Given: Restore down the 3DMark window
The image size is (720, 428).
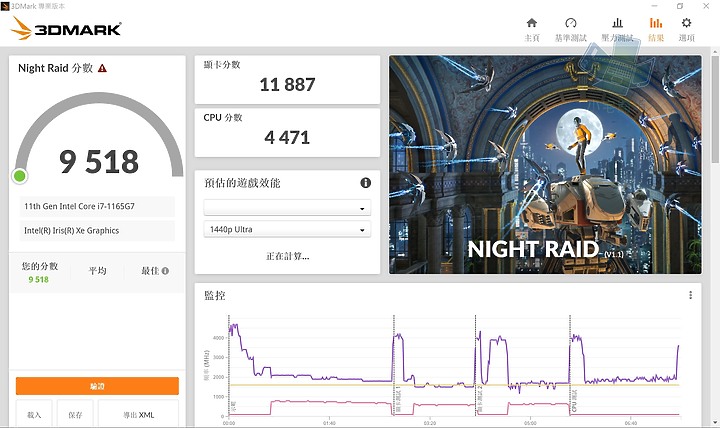Looking at the screenshot, I should coord(680,6).
